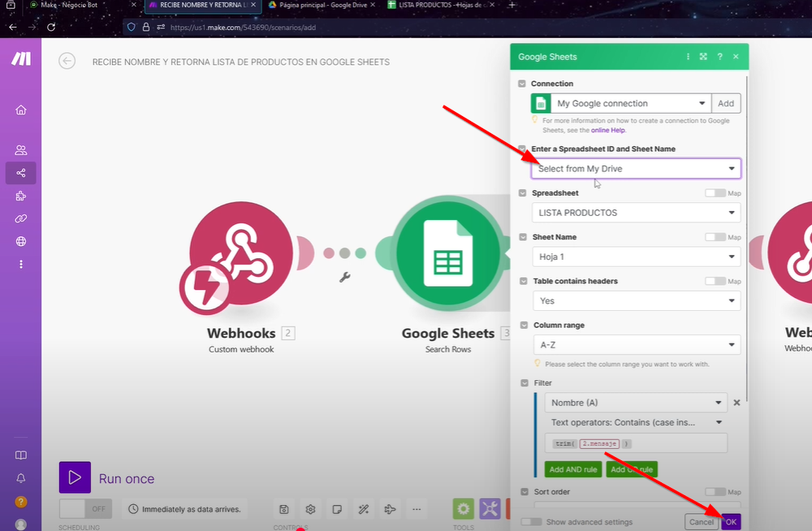812x531 pixels.
Task: Open the Team people icon in sidebar
Action: coord(21,150)
